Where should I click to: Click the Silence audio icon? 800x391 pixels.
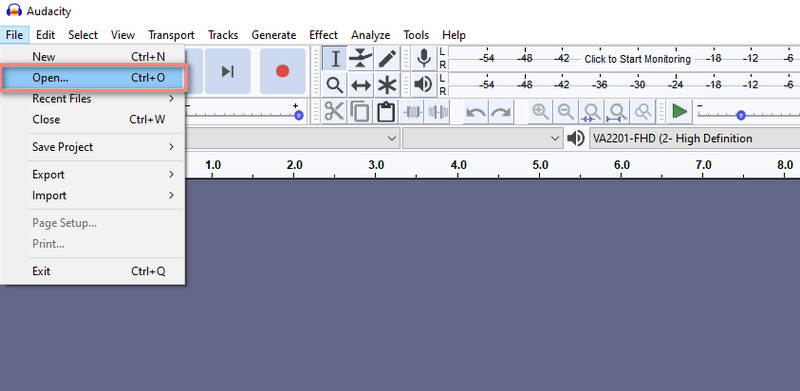pyautogui.click(x=438, y=111)
